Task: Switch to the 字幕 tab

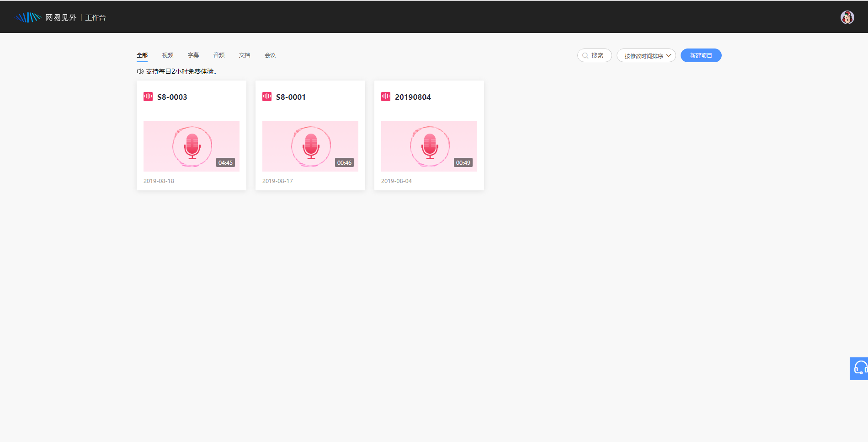Action: coord(193,55)
